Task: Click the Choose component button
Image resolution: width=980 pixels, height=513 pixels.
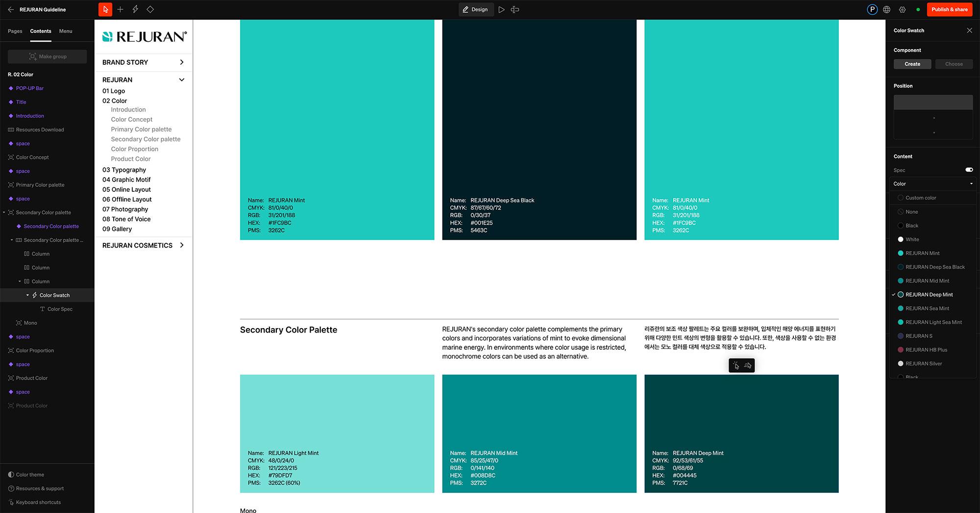Action: (954, 64)
